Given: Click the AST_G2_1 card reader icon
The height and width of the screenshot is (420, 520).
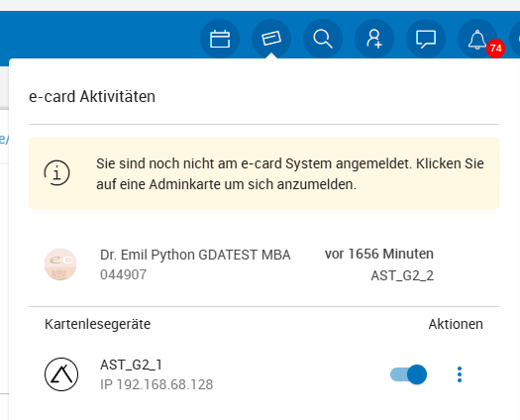Looking at the screenshot, I should click(61, 374).
